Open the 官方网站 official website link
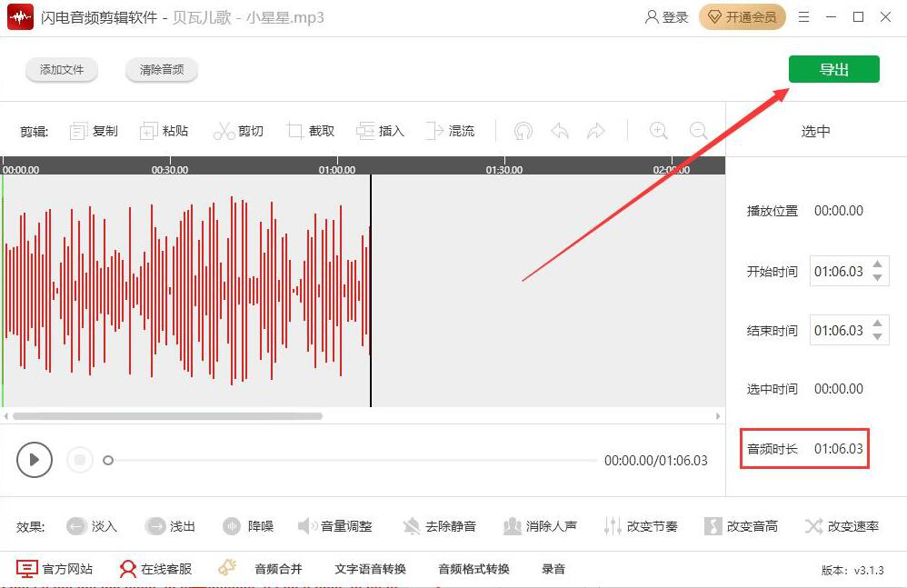The width and height of the screenshot is (907, 588). click(x=55, y=569)
